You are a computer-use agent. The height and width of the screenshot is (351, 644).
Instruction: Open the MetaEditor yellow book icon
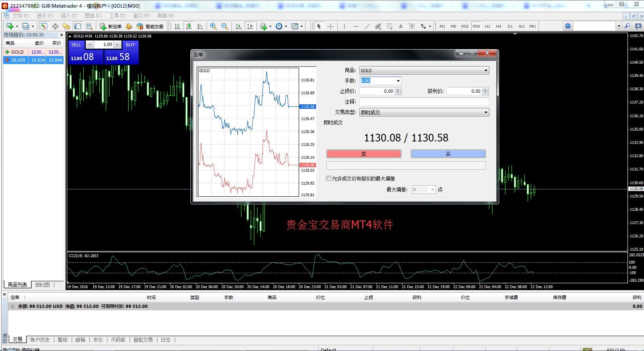click(129, 26)
